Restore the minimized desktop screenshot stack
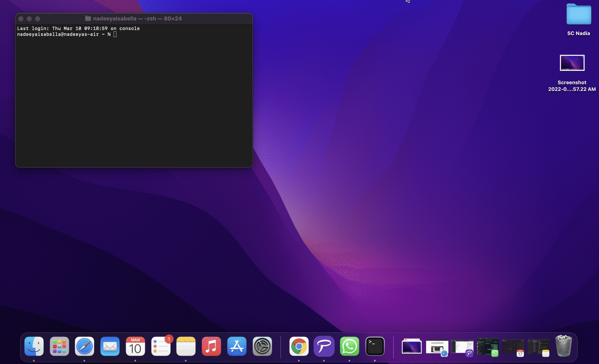Viewport: 599px width, 364px height. (x=412, y=347)
